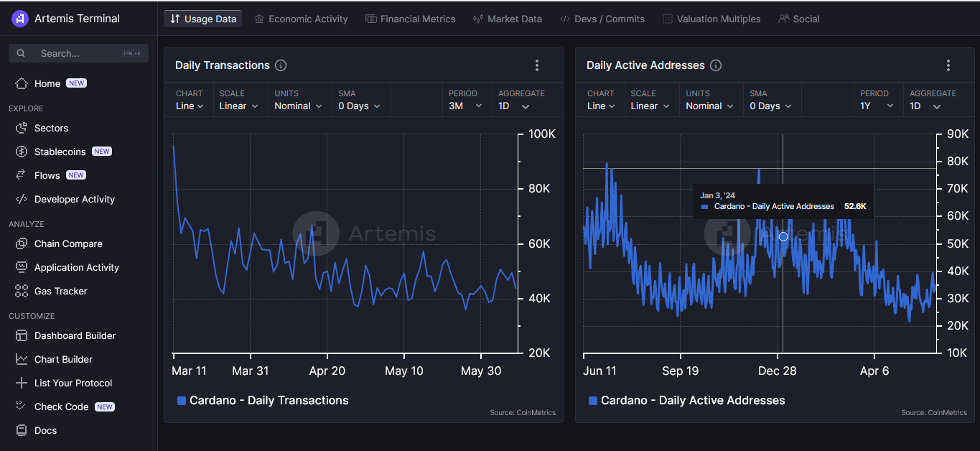Click the search magnifier icon

click(21, 53)
